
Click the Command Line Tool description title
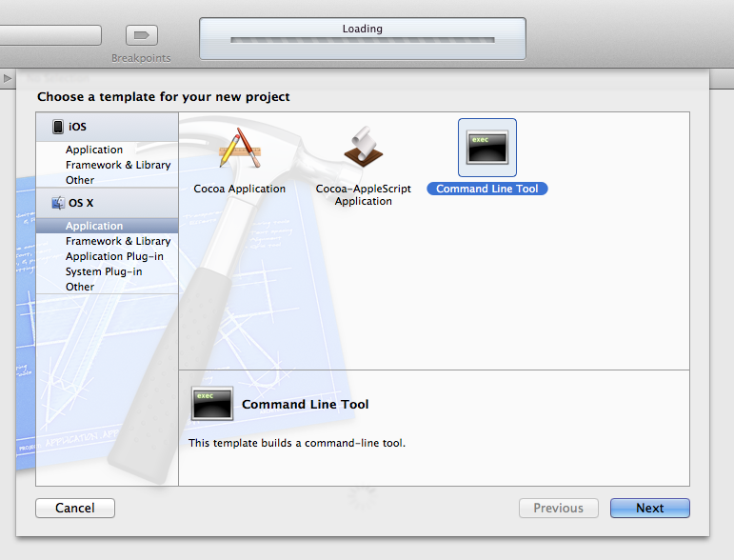click(306, 404)
